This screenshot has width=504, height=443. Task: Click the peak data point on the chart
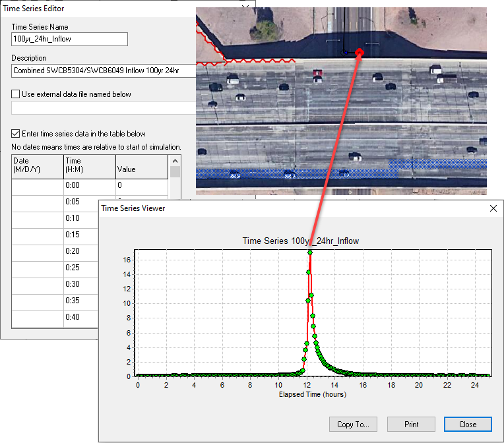click(x=309, y=252)
